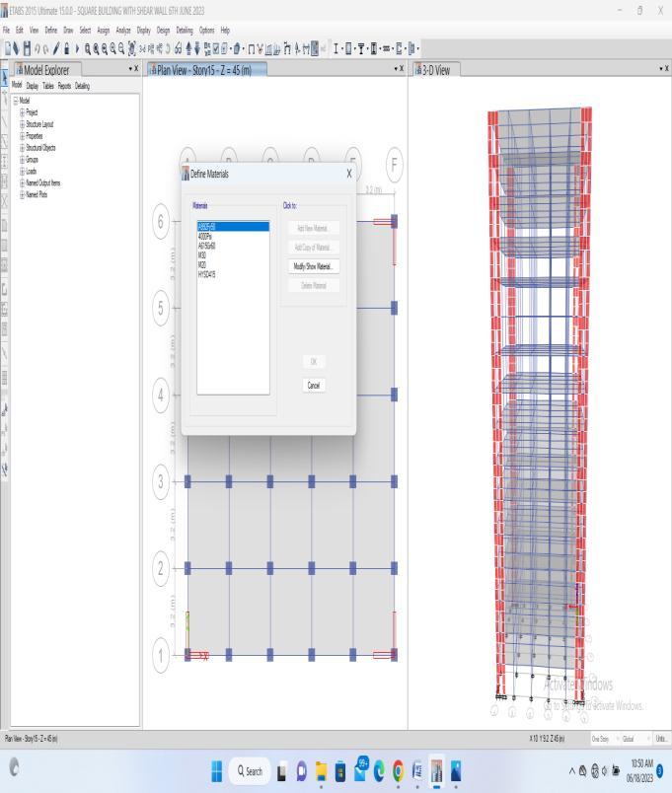Click the Add New Material button
The image size is (672, 793).
point(314,228)
